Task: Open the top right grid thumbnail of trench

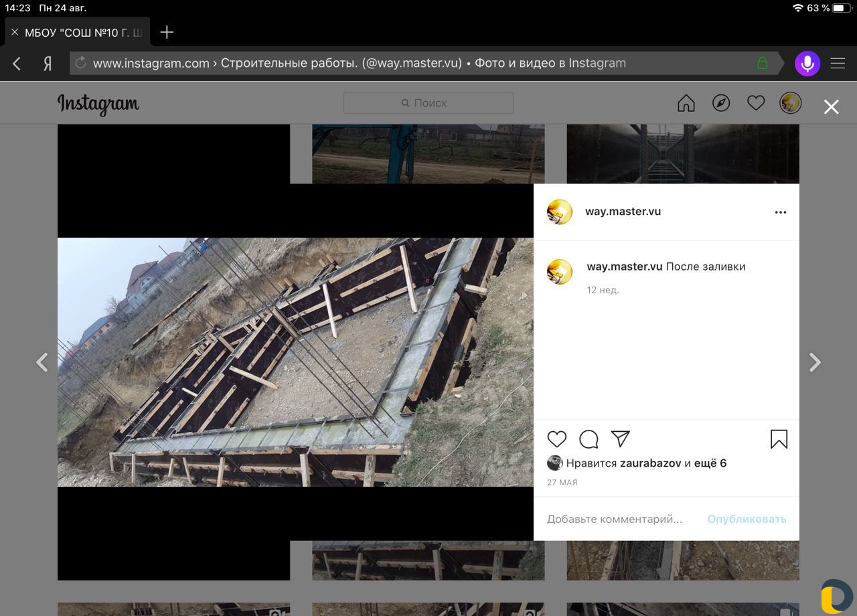Action: 683,154
